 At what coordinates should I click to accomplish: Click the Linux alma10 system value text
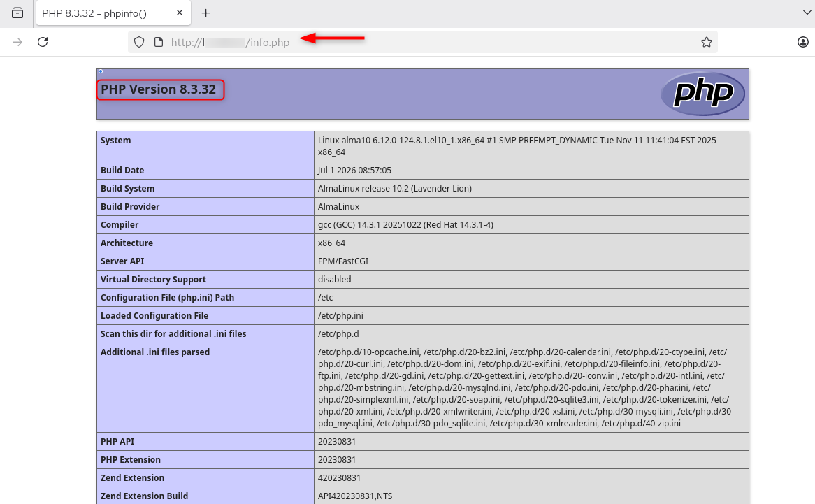[517, 146]
